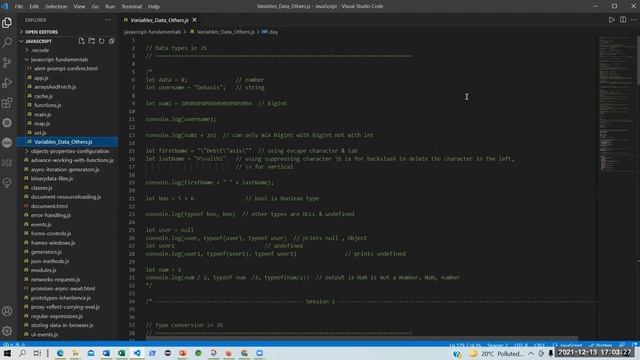Viewport: 640px width, 360px height.
Task: Close the Variables_Data_Others.js tab
Action: tap(194, 20)
